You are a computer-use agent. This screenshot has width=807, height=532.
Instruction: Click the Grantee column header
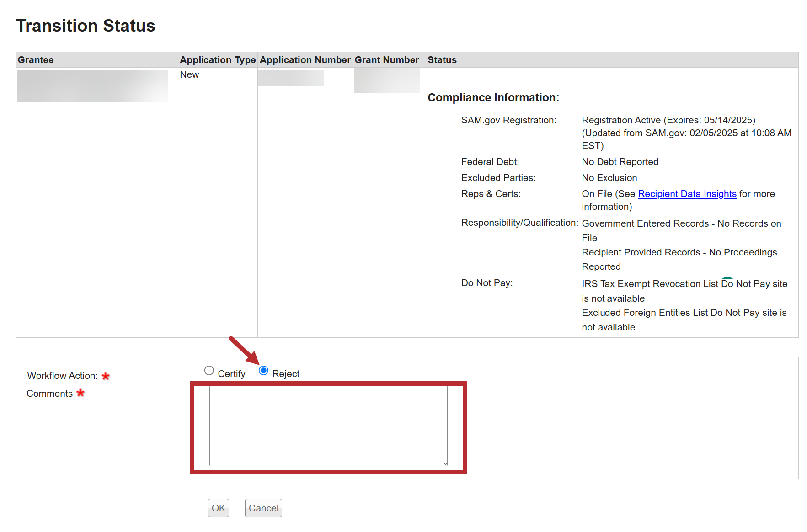click(x=36, y=60)
